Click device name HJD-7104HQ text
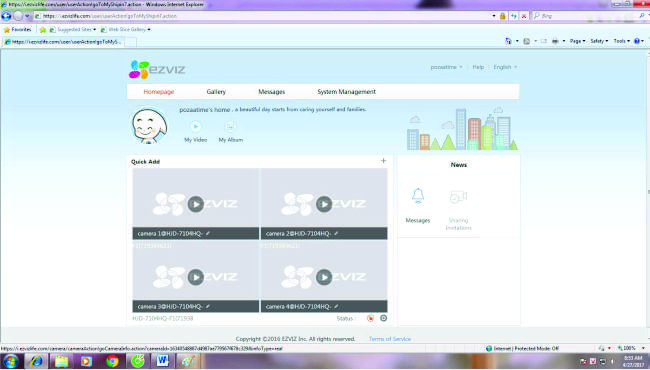 point(162,318)
